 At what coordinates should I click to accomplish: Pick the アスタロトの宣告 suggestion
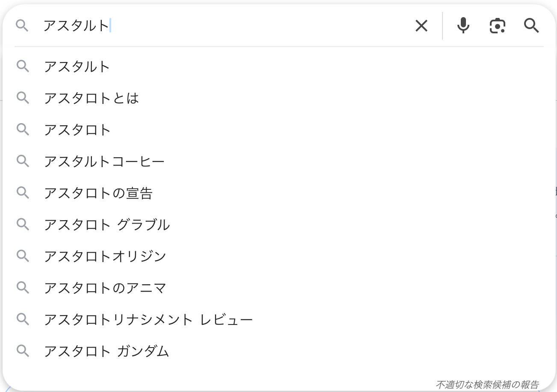[x=98, y=193]
